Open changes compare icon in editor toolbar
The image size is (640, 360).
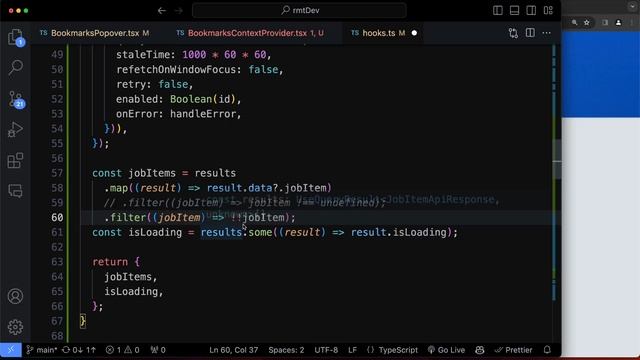click(513, 33)
